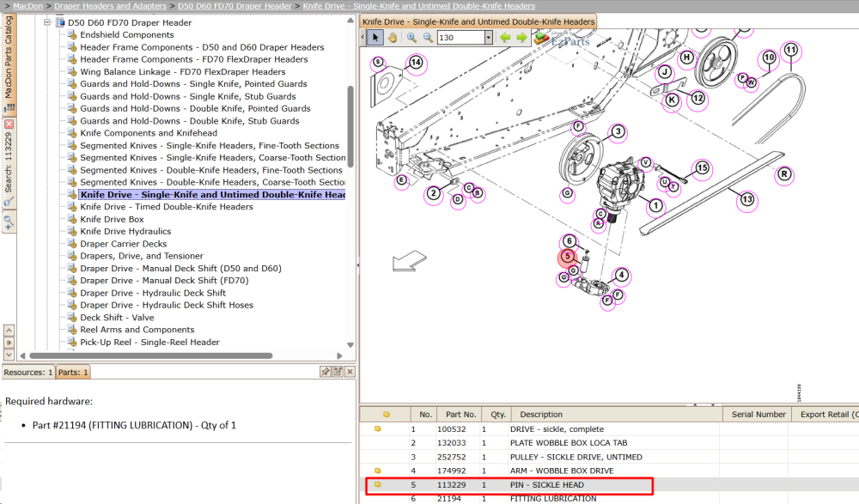Click the callout bubble 13 in diagram
This screenshot has height=504, width=859.
pyautogui.click(x=746, y=199)
